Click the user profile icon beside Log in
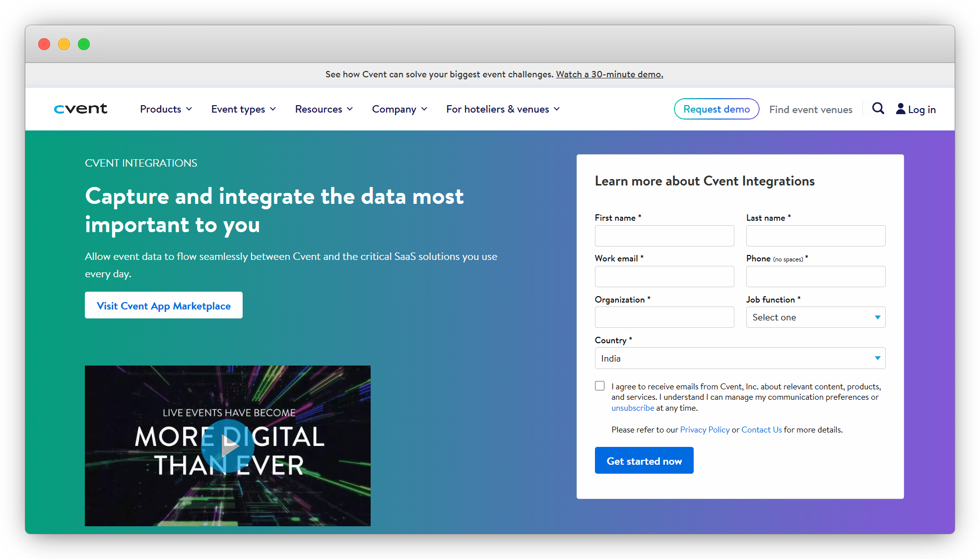 [900, 109]
